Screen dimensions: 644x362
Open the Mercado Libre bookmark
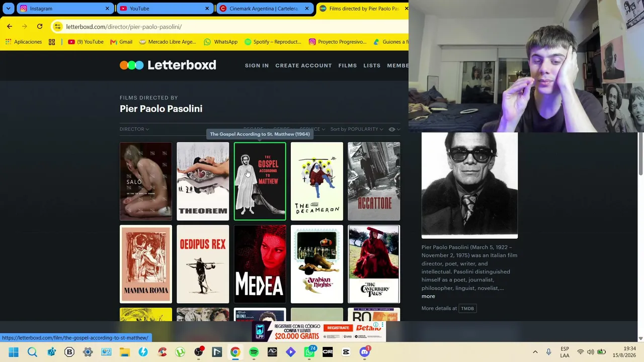(x=168, y=42)
